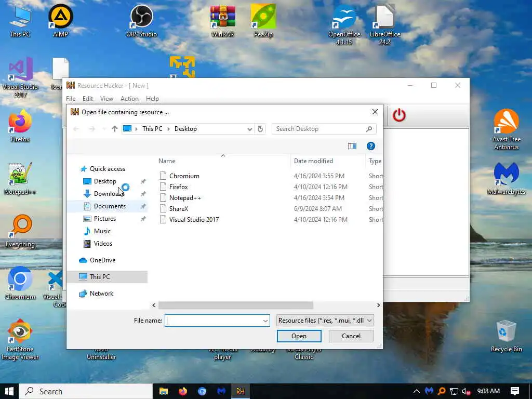532x399 pixels.
Task: Select Videos in the navigation pane
Action: (x=103, y=244)
